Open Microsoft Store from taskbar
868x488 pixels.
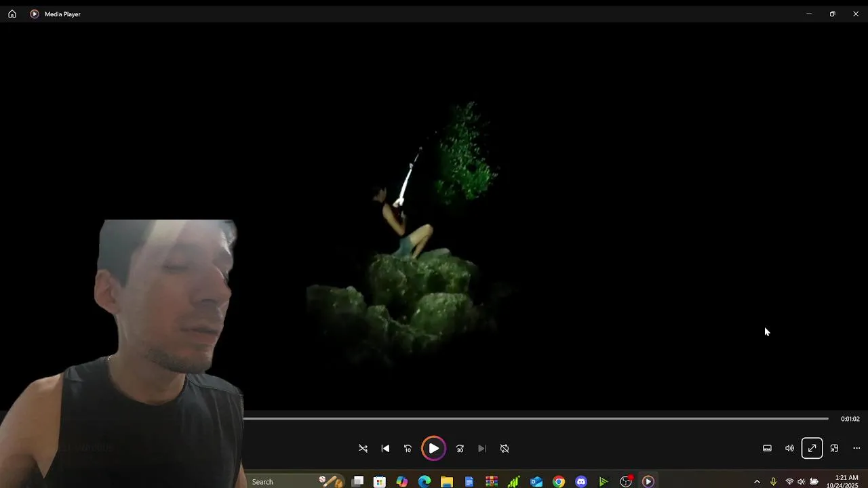pyautogui.click(x=380, y=481)
